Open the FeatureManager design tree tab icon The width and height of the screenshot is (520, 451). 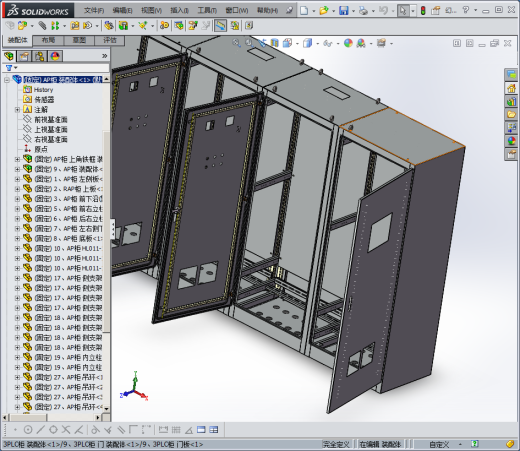pos(9,56)
